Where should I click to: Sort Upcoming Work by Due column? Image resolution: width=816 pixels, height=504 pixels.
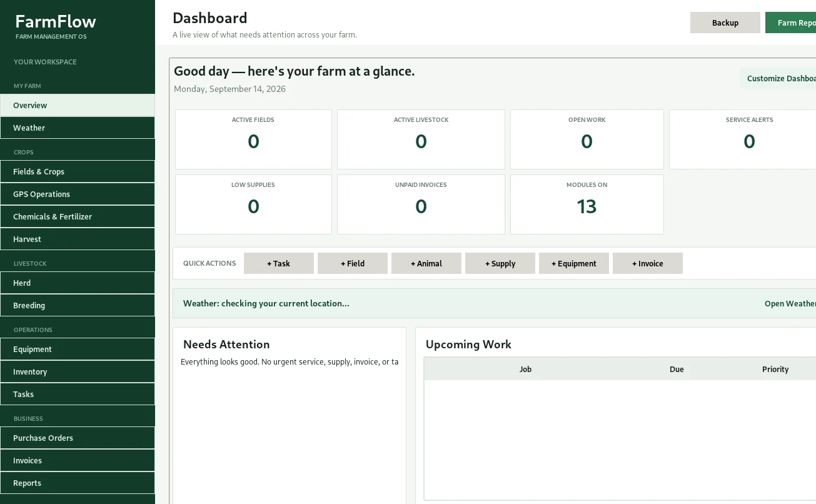point(677,369)
